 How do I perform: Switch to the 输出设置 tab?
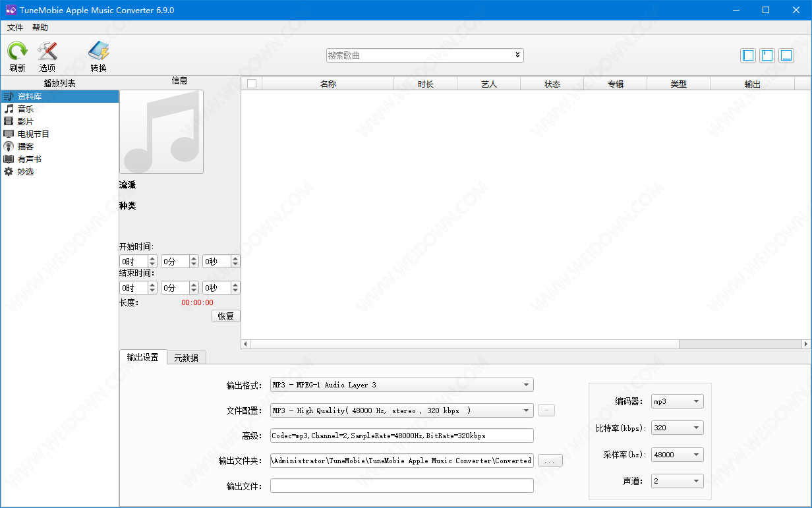point(143,357)
